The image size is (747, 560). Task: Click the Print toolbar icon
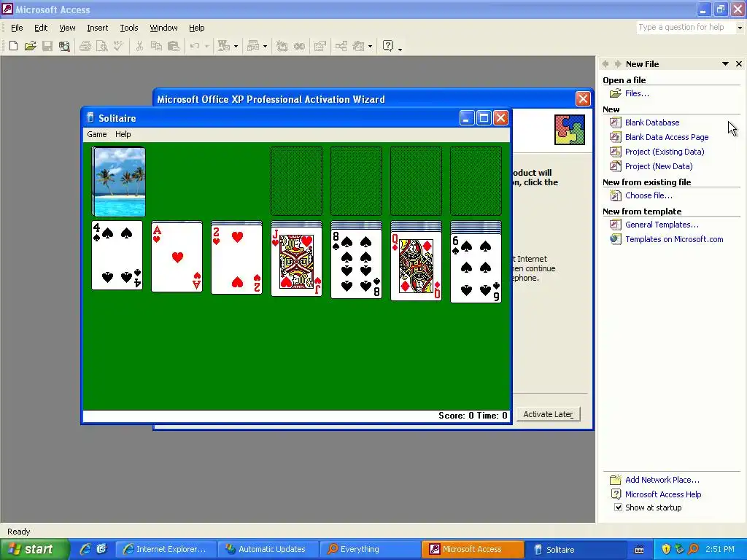(85, 46)
